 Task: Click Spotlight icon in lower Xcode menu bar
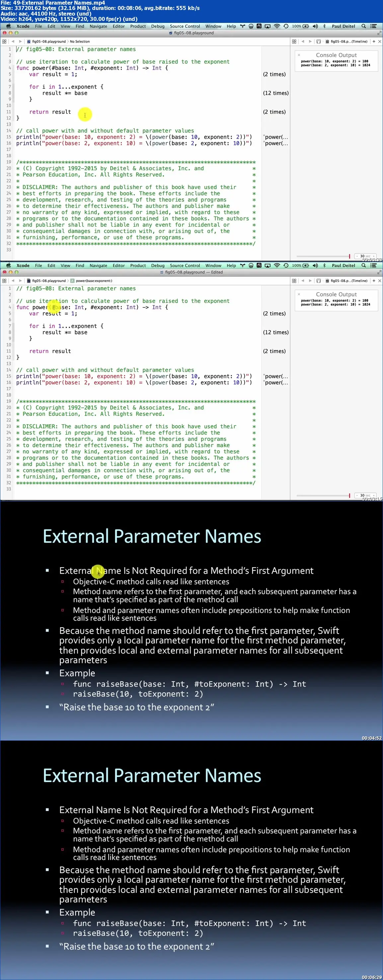(x=364, y=265)
